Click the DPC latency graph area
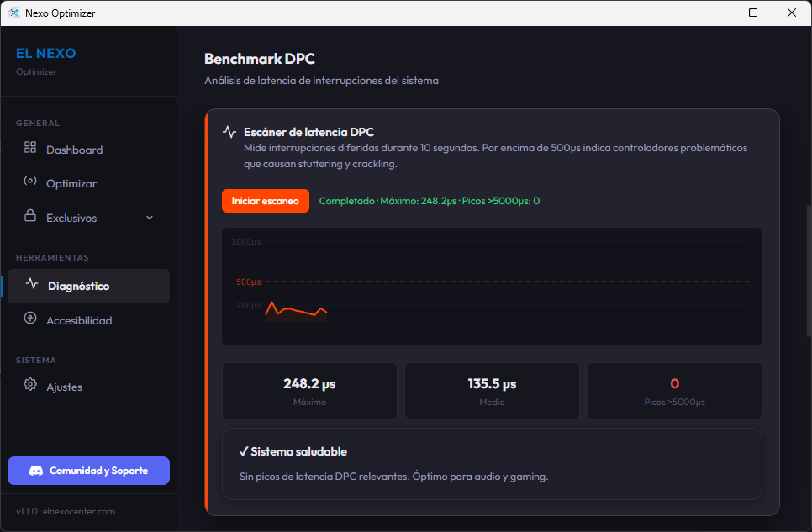Image resolution: width=812 pixels, height=532 pixels. (492, 286)
